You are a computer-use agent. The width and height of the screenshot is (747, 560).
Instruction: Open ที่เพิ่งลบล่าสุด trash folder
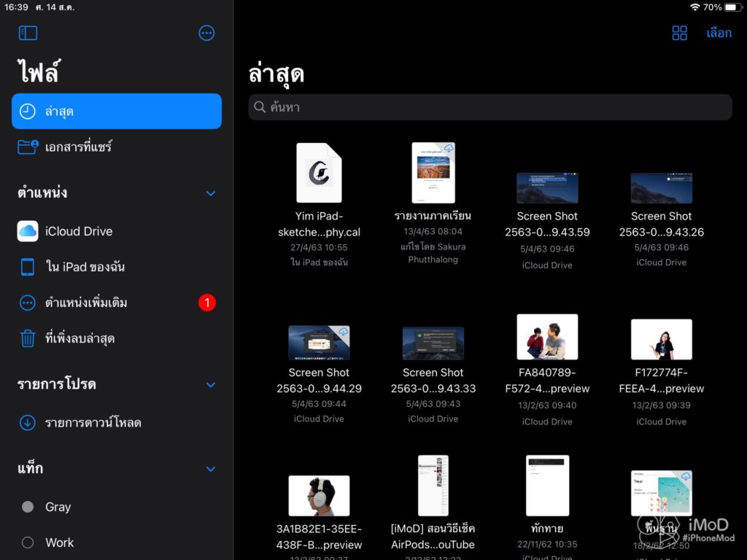[80, 338]
